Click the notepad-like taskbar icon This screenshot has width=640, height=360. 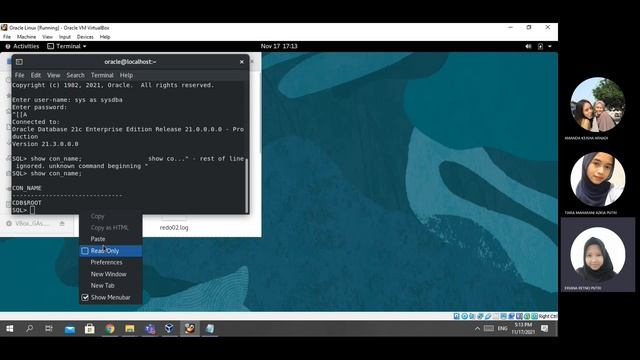(210, 329)
